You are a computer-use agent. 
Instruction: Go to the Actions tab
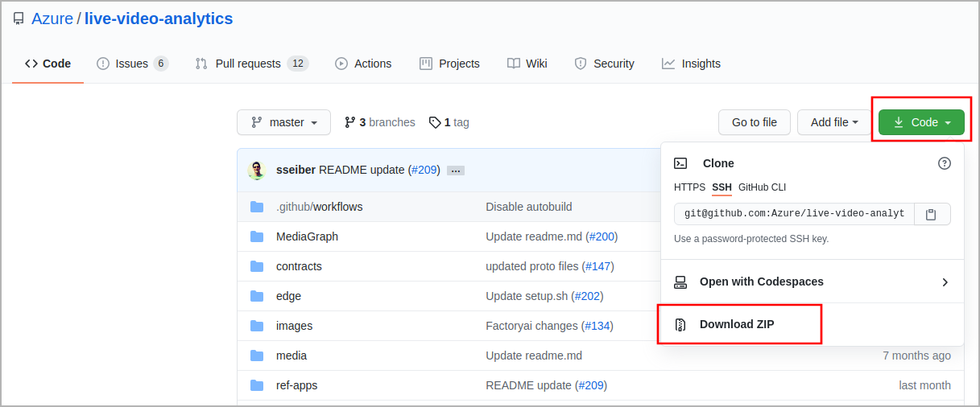coord(363,64)
